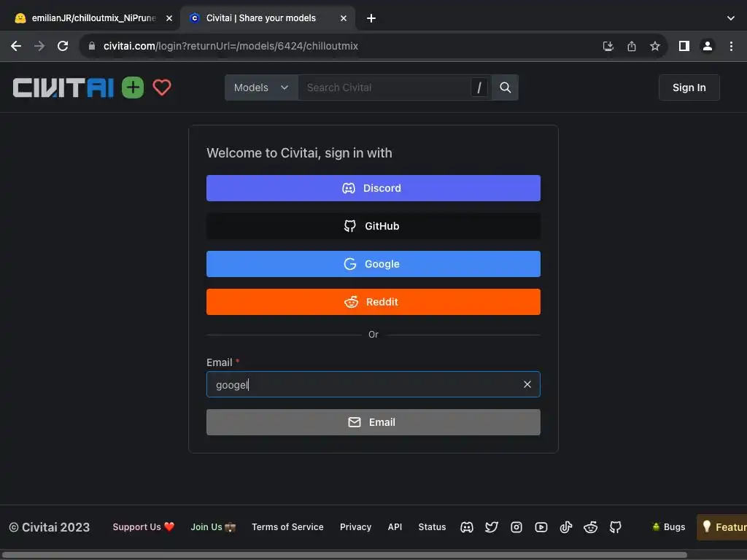
Task: Open the Support Us link
Action: tap(144, 527)
